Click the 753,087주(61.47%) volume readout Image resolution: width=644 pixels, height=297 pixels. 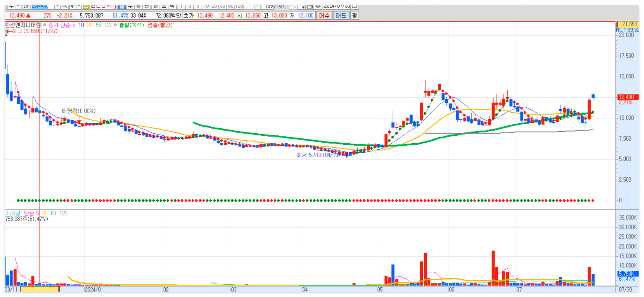pyautogui.click(x=26, y=219)
